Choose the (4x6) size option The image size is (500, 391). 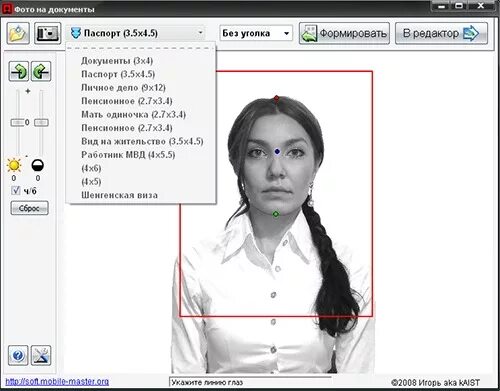point(91,168)
